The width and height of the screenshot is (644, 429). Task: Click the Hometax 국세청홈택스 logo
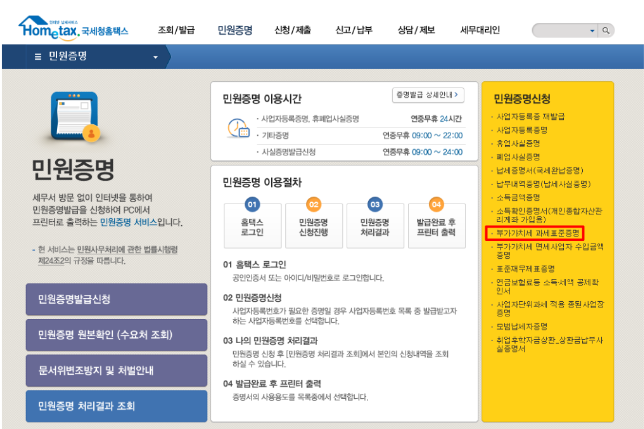74,28
